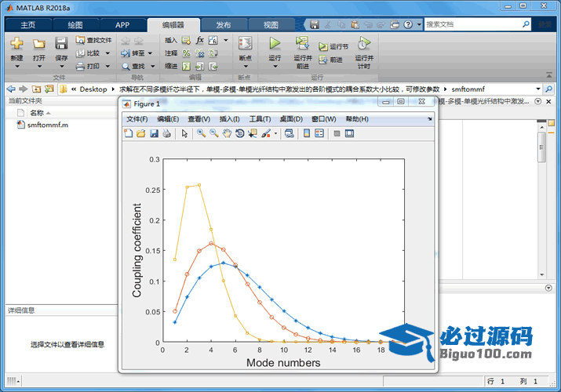Toggle Data Cursor tool in Figure toolbar
This screenshot has width=561, height=392.
253,133
